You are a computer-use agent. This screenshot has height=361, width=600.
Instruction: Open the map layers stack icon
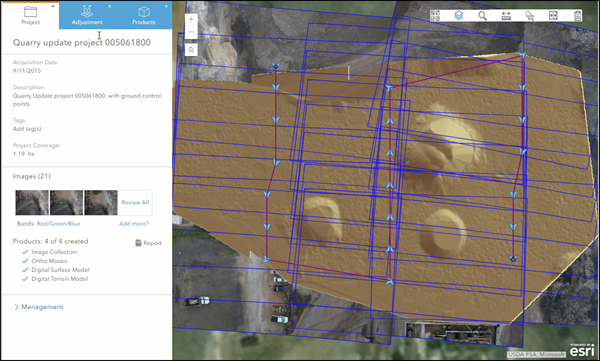tap(458, 15)
